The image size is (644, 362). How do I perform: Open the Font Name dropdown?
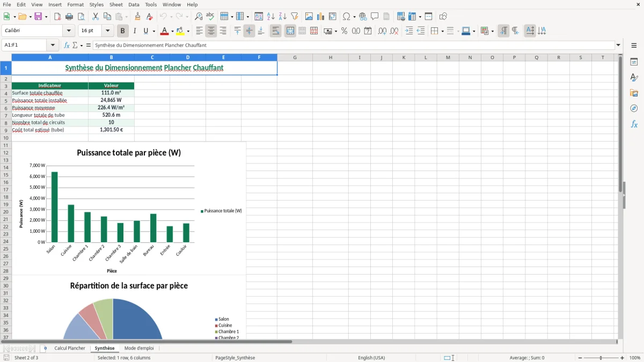point(68,31)
